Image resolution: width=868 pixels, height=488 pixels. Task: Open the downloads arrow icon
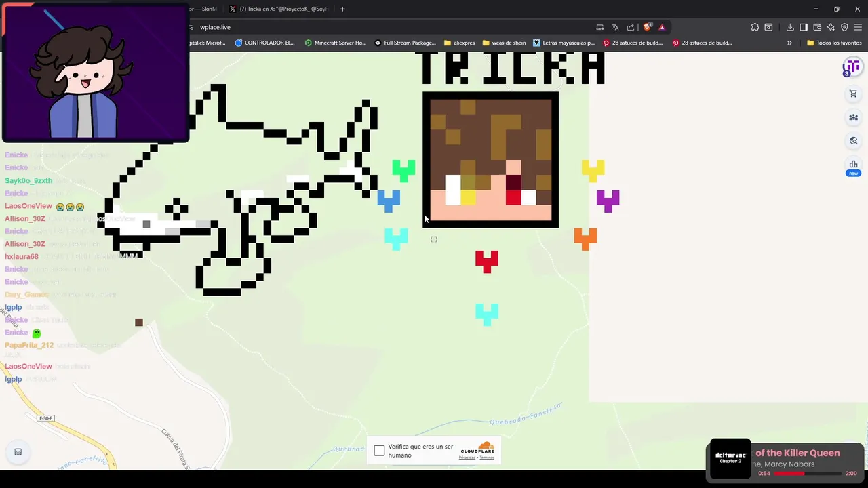click(790, 27)
